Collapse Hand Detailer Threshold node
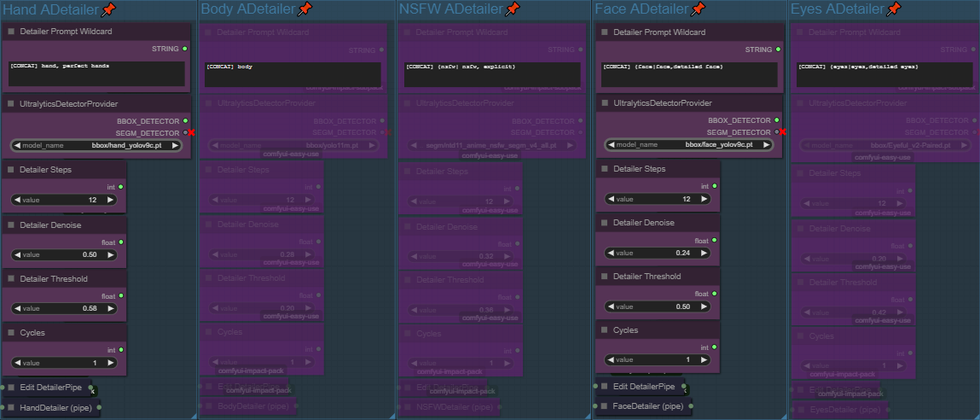The image size is (980, 420). tap(11, 278)
